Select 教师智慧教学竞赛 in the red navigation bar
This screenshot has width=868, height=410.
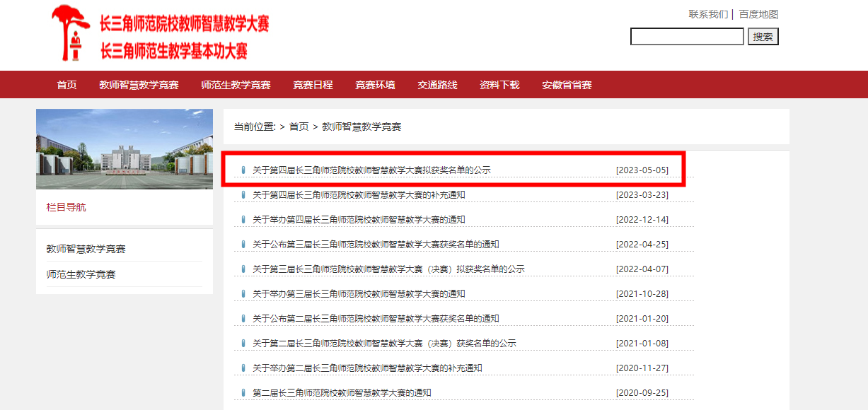click(139, 85)
